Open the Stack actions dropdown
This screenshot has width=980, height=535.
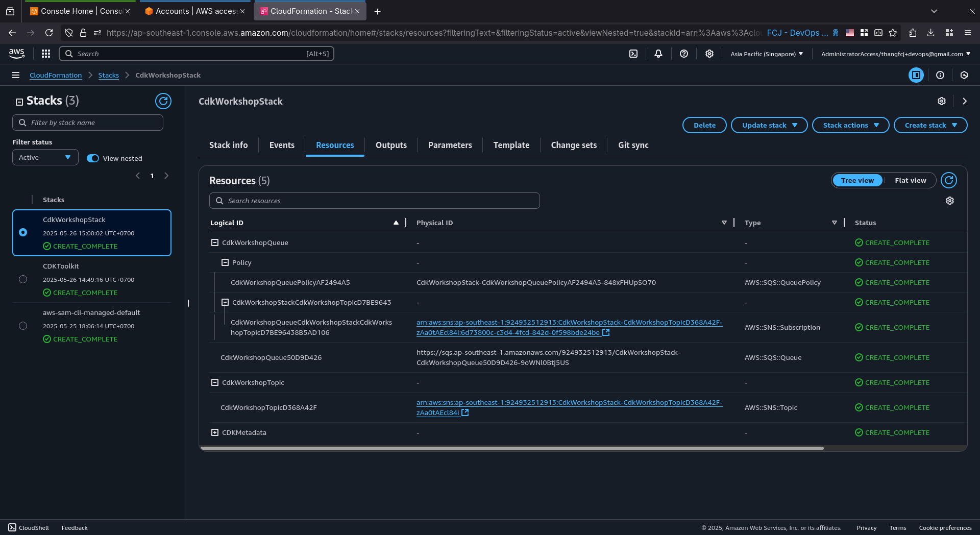[x=851, y=125]
